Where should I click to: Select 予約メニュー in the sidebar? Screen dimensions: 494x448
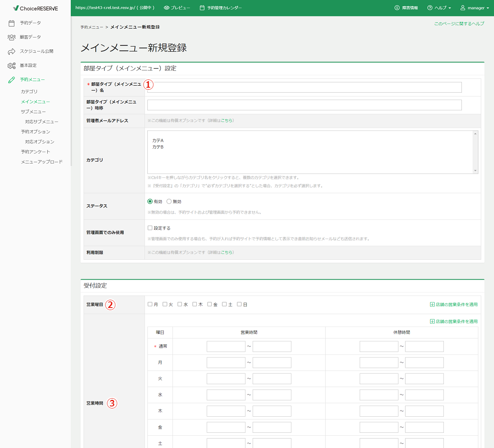pos(33,79)
